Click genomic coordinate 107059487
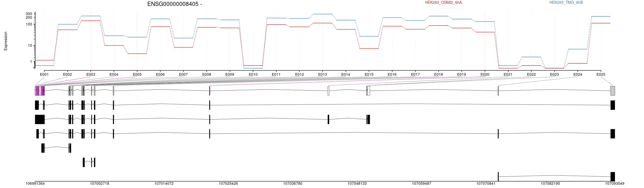 point(422,184)
